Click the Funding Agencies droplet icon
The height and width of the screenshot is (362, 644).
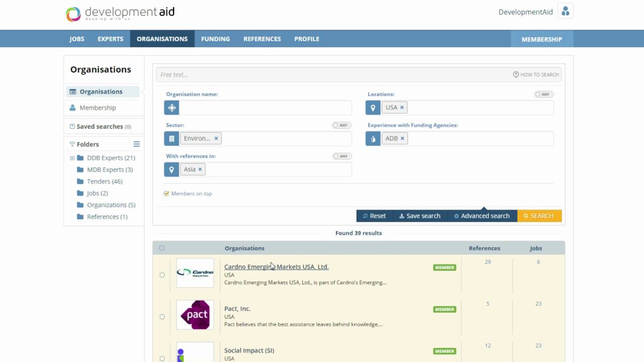(373, 139)
